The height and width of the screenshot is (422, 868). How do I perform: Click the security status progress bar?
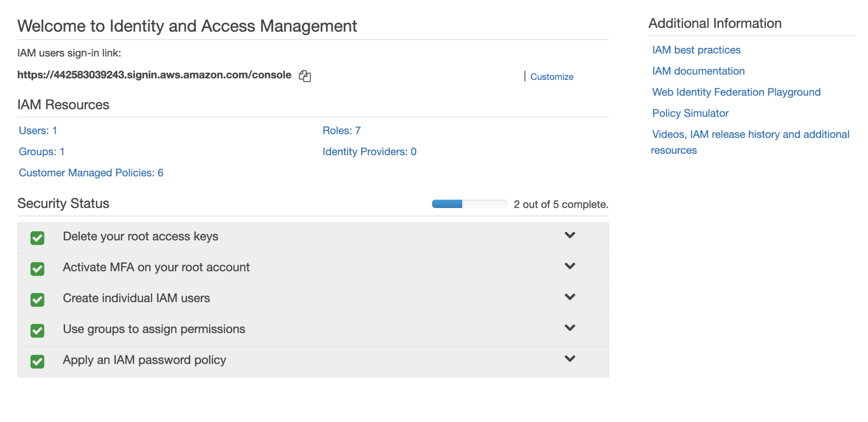tap(469, 203)
